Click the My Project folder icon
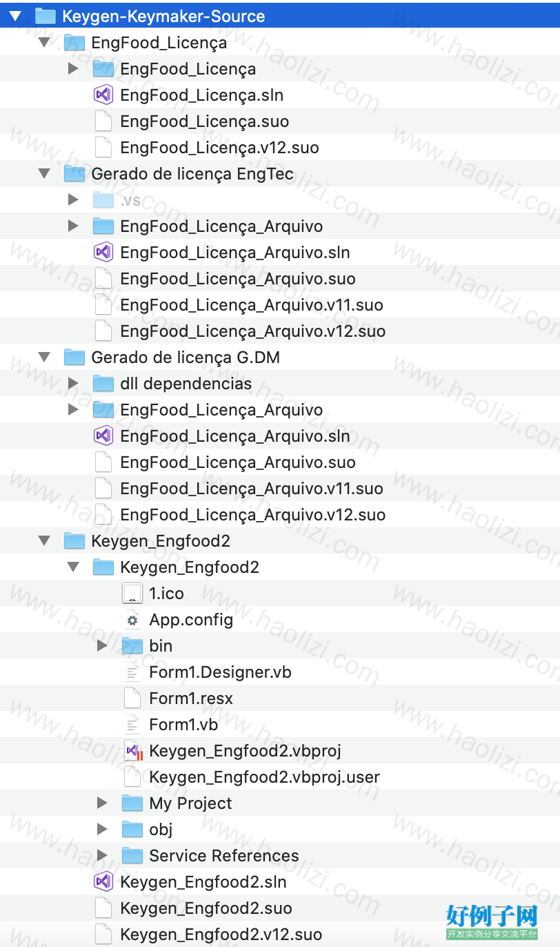 (x=132, y=803)
